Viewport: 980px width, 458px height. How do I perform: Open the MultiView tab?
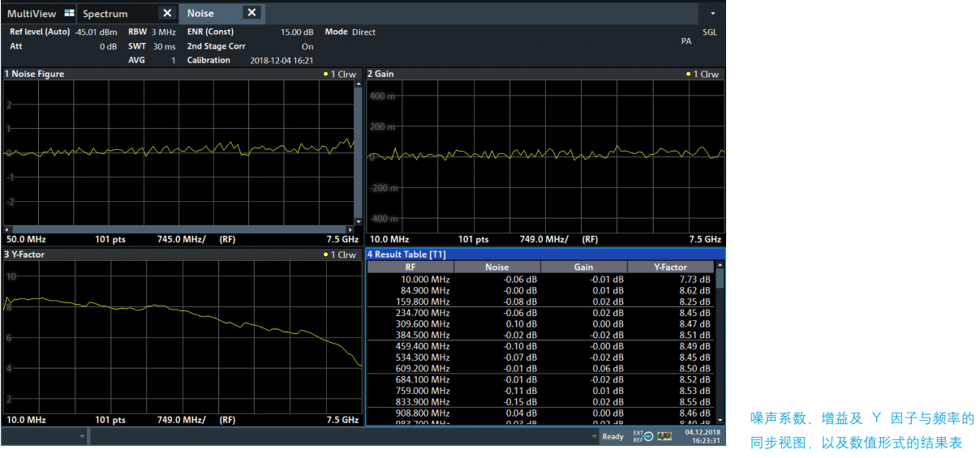pos(32,14)
